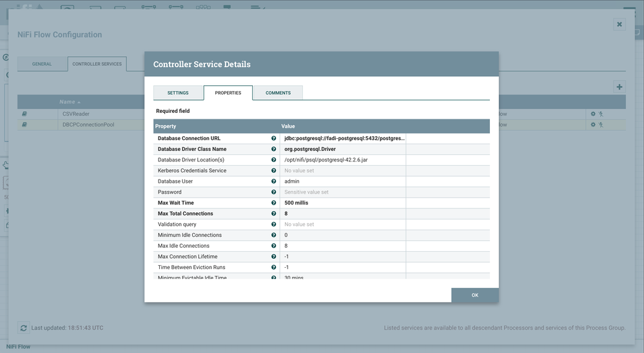Open help icon for Database Driver Location(s)
The width and height of the screenshot is (644, 353).
(273, 160)
